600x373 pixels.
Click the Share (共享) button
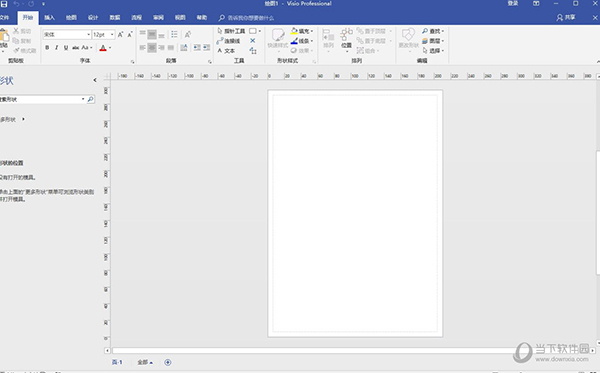click(566, 18)
